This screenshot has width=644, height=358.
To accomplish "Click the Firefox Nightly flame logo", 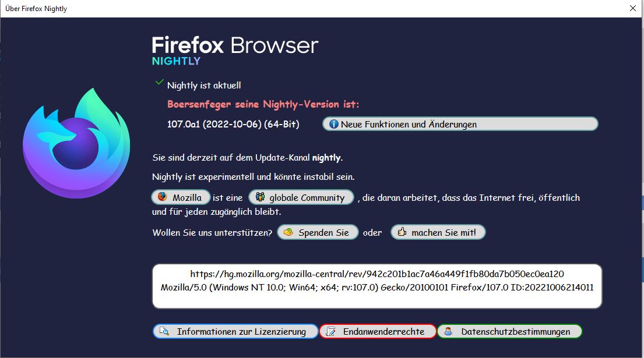I will point(76,143).
